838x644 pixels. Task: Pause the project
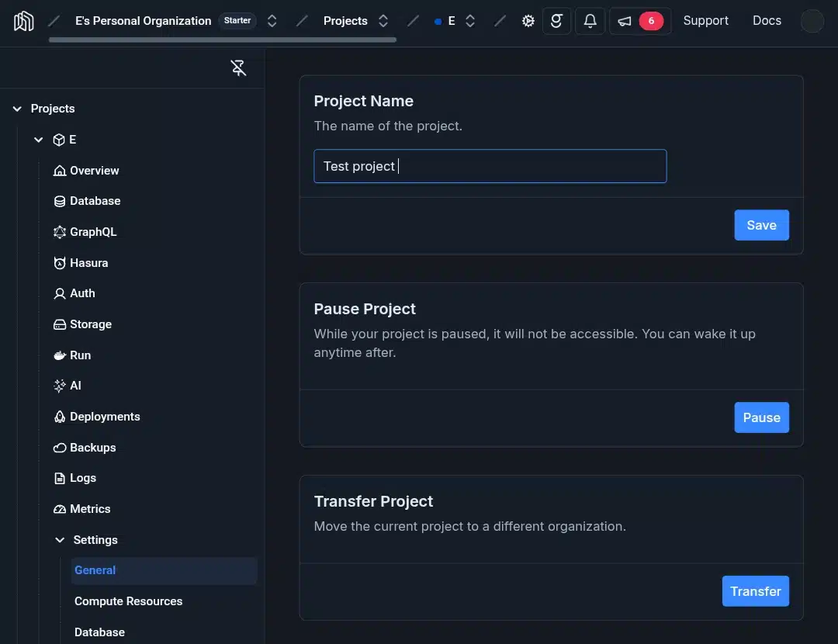761,417
